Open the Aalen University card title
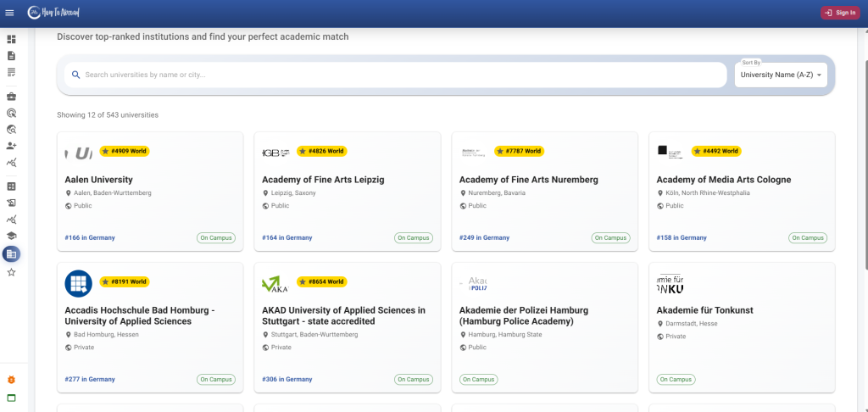 click(x=98, y=180)
